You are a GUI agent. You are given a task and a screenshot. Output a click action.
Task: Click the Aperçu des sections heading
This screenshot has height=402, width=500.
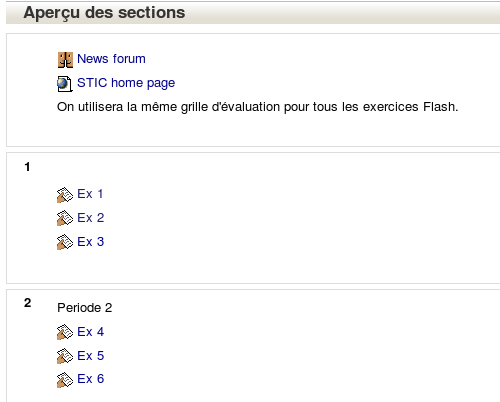[x=104, y=13]
